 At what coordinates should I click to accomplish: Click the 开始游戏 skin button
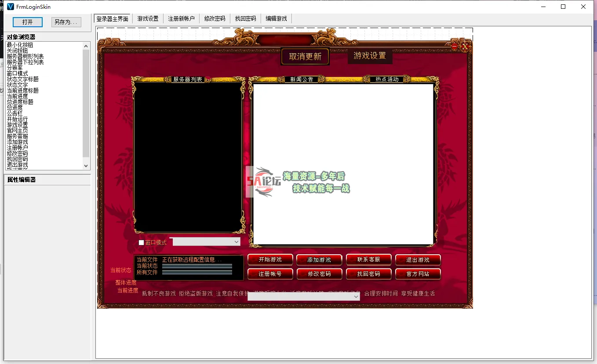[269, 259]
